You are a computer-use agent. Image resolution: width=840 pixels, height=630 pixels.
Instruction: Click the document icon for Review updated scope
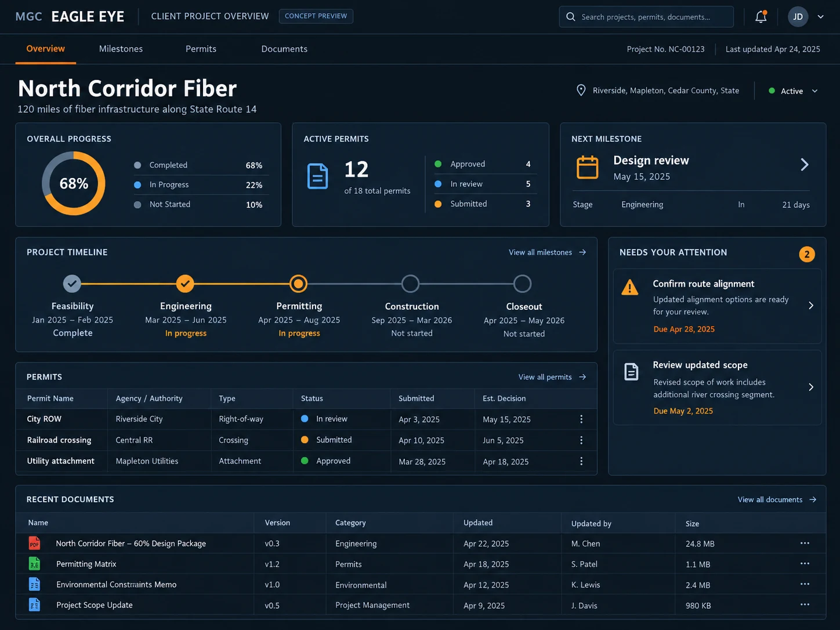click(631, 371)
